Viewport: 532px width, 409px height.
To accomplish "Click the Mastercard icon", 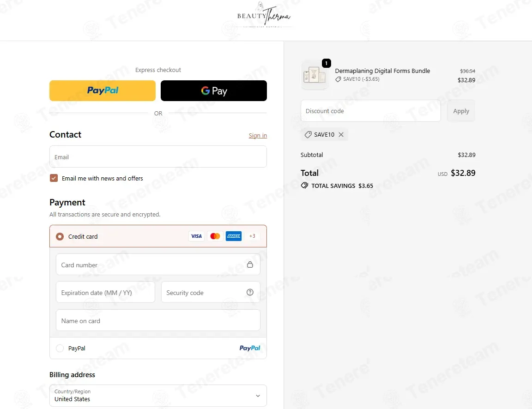I will click(215, 236).
